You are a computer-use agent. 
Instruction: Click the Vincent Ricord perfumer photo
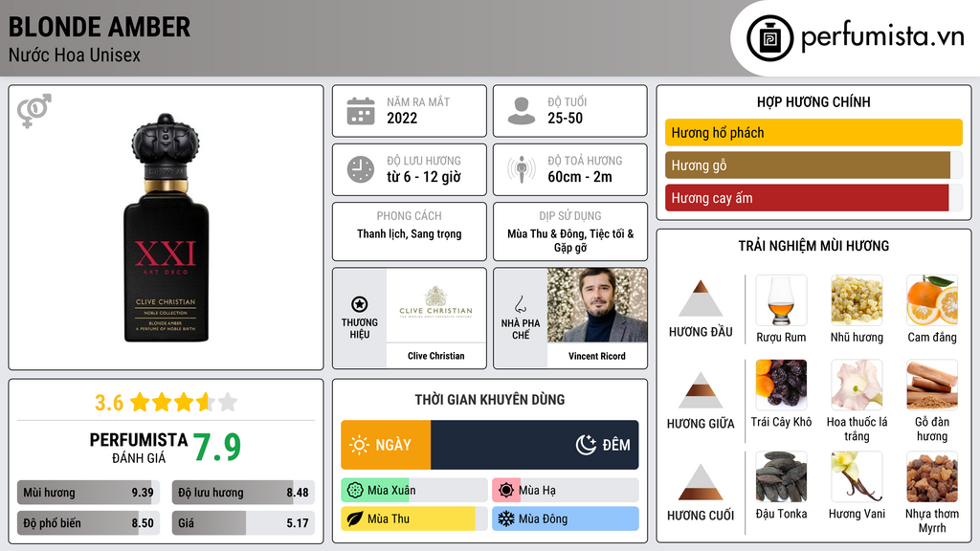pyautogui.click(x=597, y=305)
